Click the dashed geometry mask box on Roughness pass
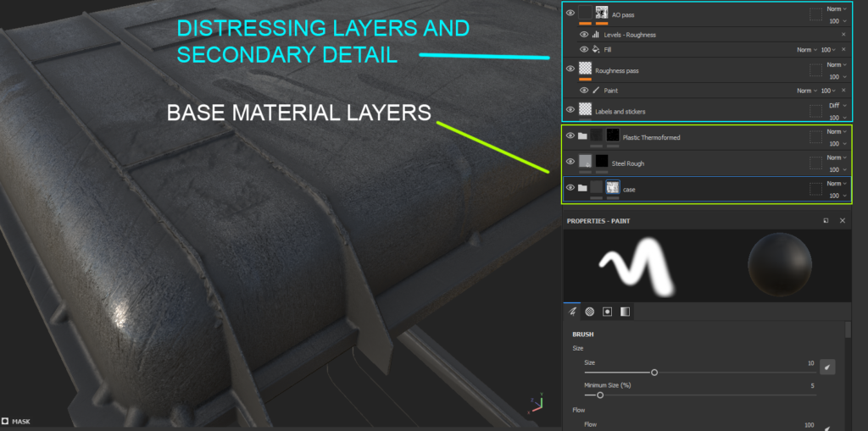This screenshot has height=431, width=868. coord(815,70)
